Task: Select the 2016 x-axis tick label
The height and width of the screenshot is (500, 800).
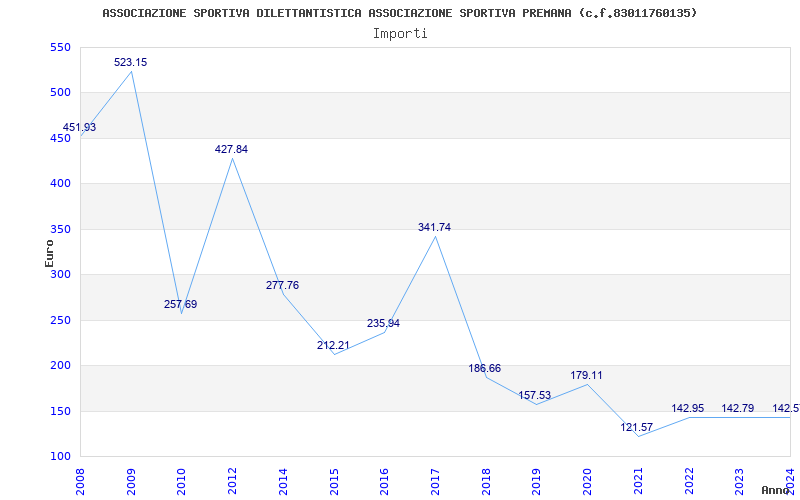Action: coord(385,482)
